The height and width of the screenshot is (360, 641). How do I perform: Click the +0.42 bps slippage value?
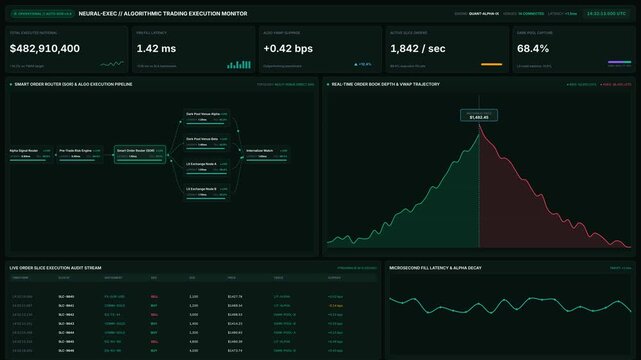click(288, 49)
